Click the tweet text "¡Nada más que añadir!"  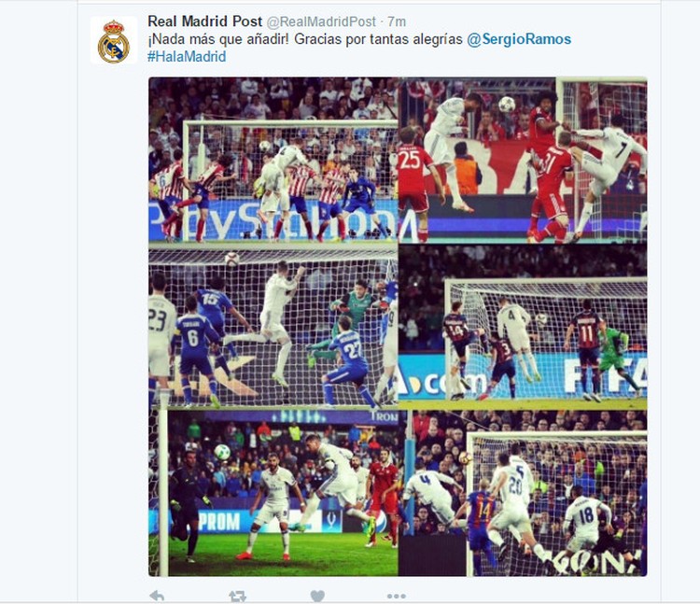(x=218, y=39)
